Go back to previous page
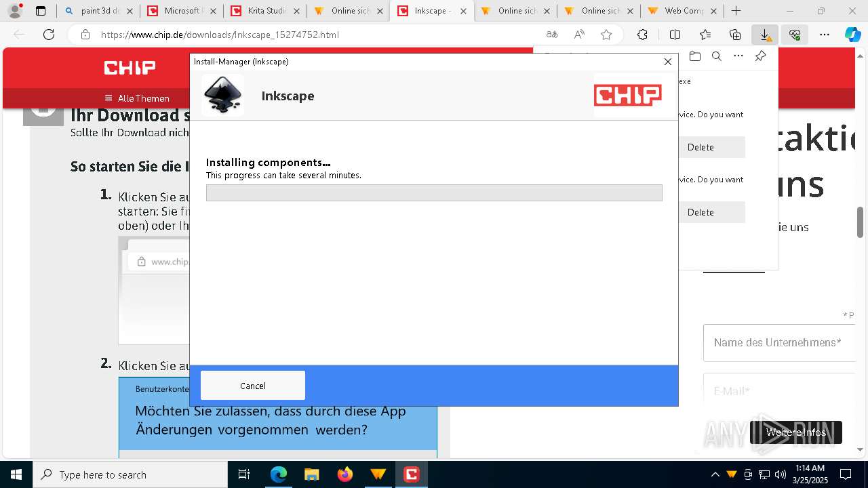Image resolution: width=868 pixels, height=488 pixels. click(19, 35)
